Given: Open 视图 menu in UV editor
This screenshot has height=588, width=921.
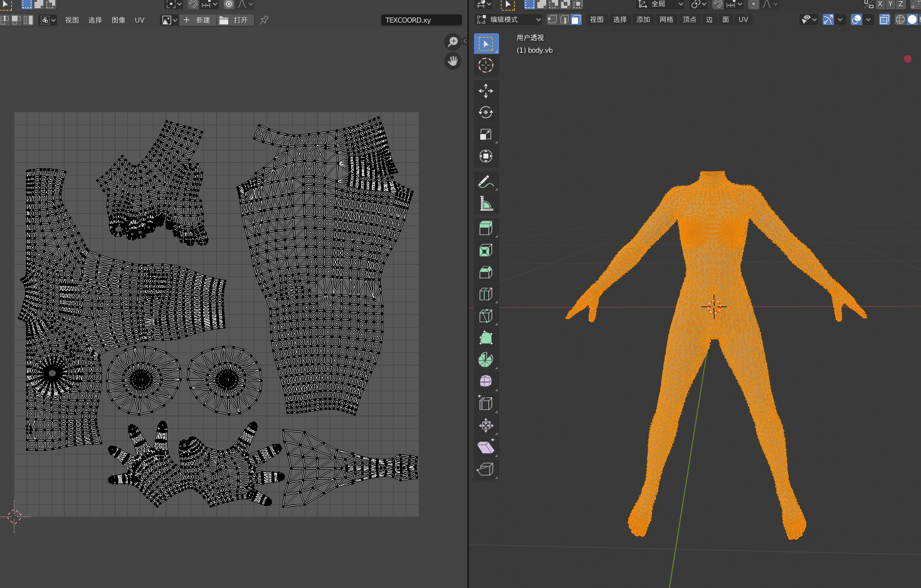Looking at the screenshot, I should click(72, 20).
